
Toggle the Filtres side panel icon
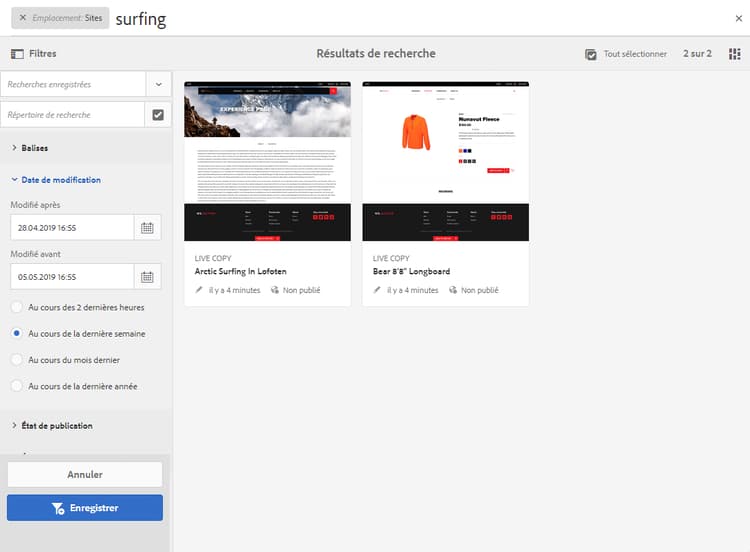coord(17,54)
